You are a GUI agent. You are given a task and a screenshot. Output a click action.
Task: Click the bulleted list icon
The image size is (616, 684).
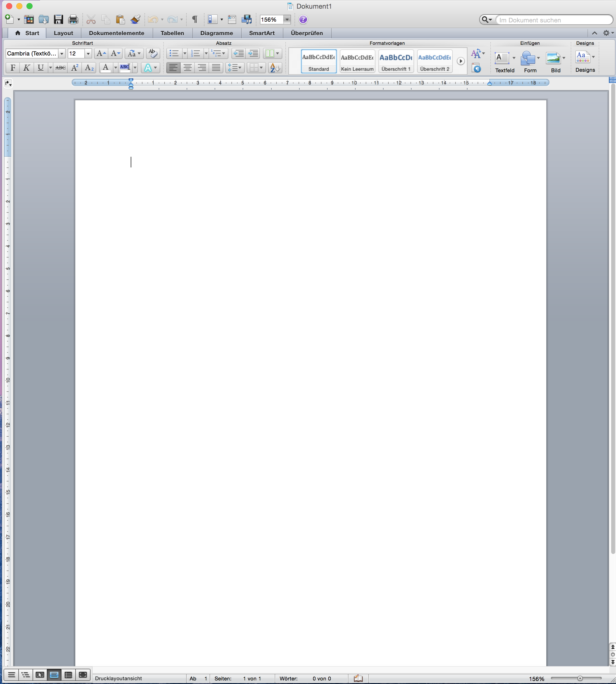coord(174,53)
